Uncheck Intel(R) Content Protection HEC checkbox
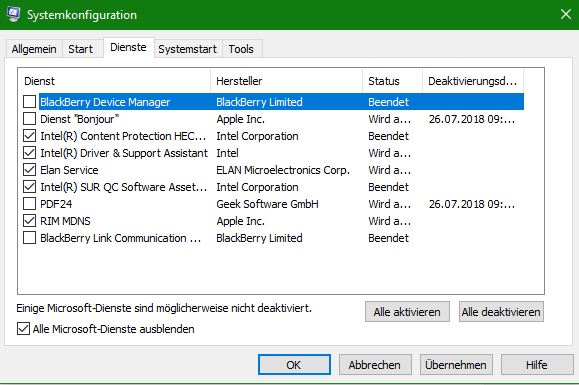The height and width of the screenshot is (385, 579). (29, 135)
